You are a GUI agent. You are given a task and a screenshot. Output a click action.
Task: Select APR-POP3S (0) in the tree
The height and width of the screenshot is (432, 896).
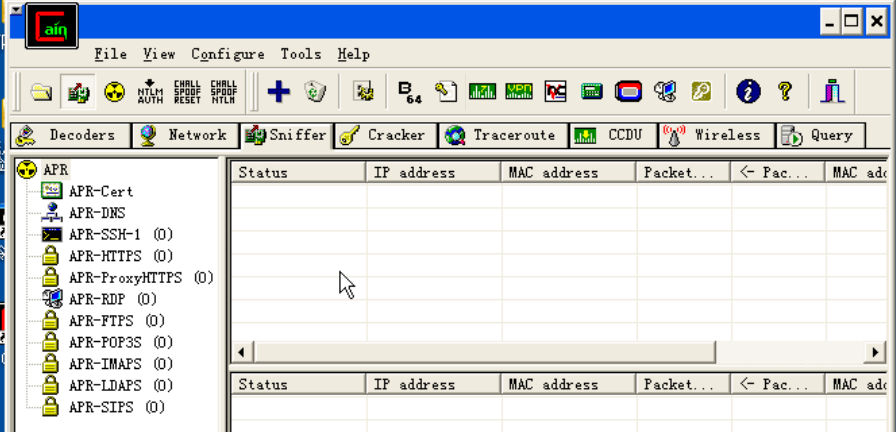[x=121, y=342]
